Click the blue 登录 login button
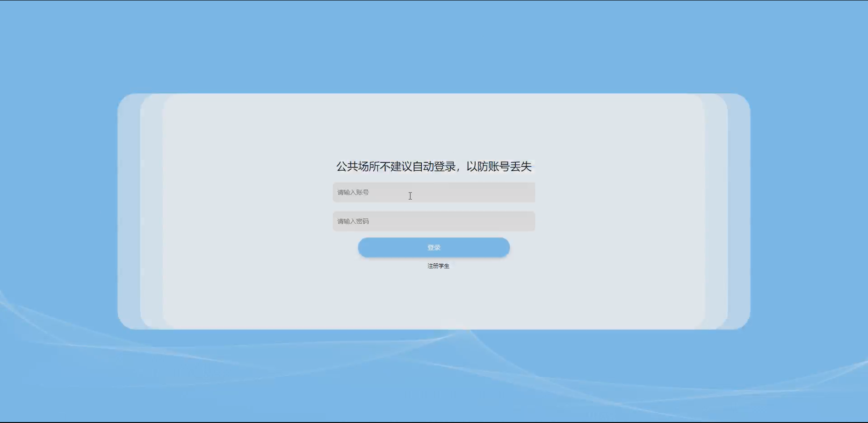Screen dimensions: 868x423 click(x=434, y=247)
